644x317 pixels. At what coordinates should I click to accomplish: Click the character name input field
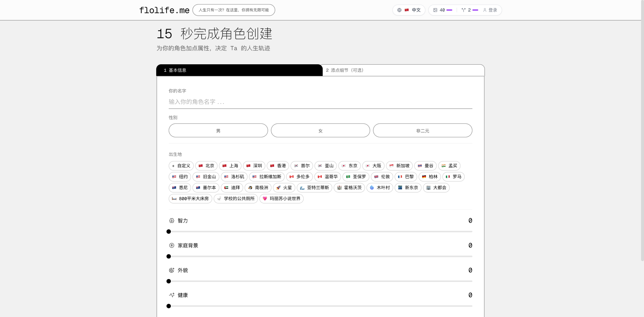(320, 102)
